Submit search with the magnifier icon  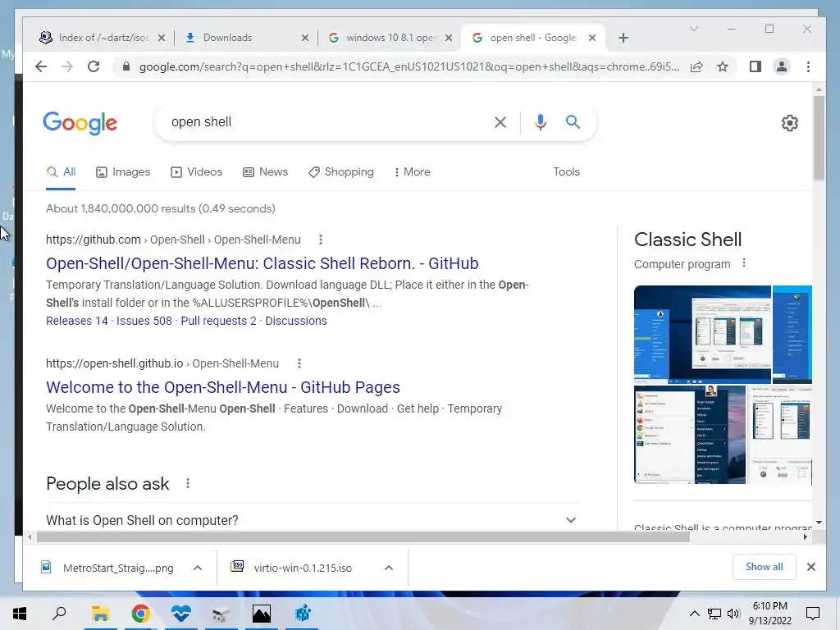(573, 122)
